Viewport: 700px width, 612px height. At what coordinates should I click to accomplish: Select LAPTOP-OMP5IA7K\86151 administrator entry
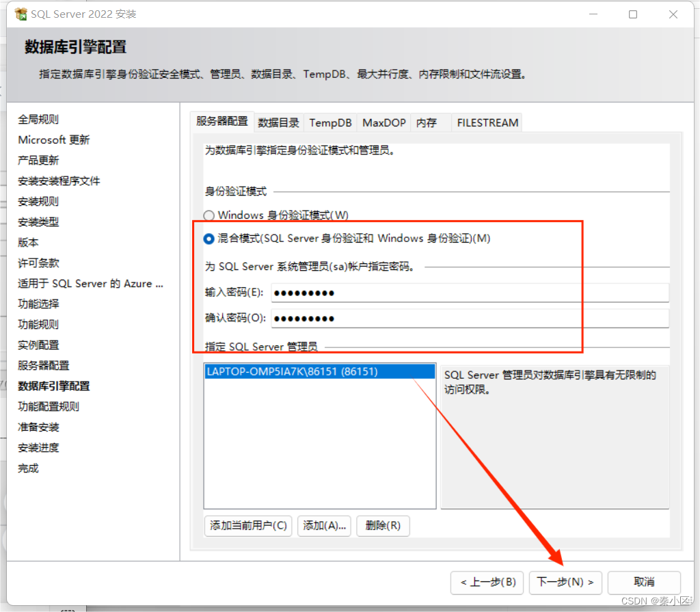[320, 372]
